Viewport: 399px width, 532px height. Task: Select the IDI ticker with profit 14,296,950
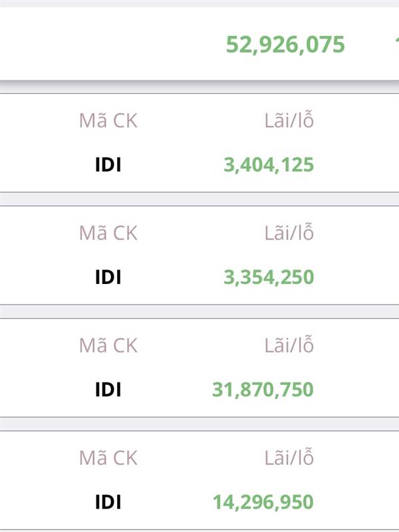108,501
